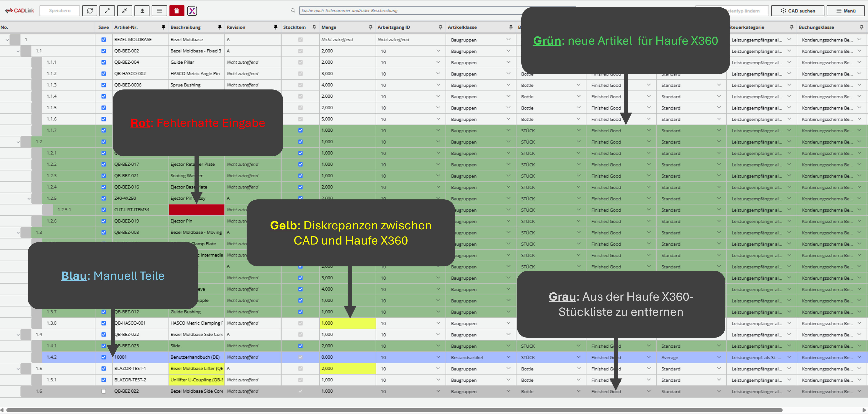
Task: Check the Save box for row 1.6
Action: pos(103,391)
